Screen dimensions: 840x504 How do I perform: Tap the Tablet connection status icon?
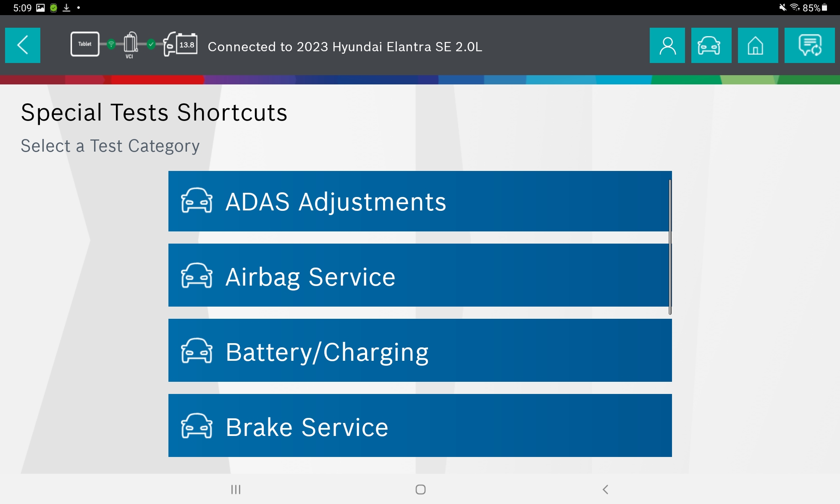click(x=85, y=44)
